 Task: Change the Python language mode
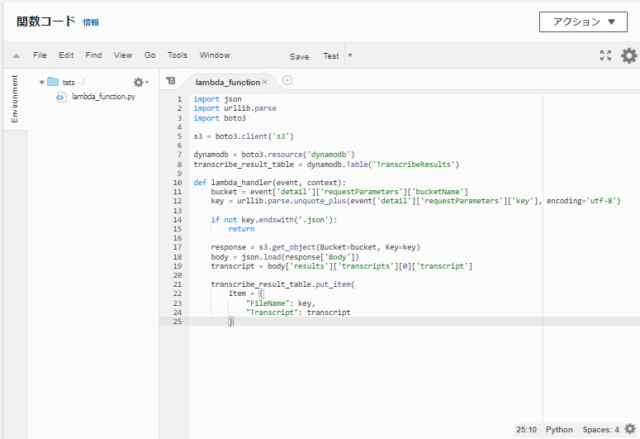point(559,430)
